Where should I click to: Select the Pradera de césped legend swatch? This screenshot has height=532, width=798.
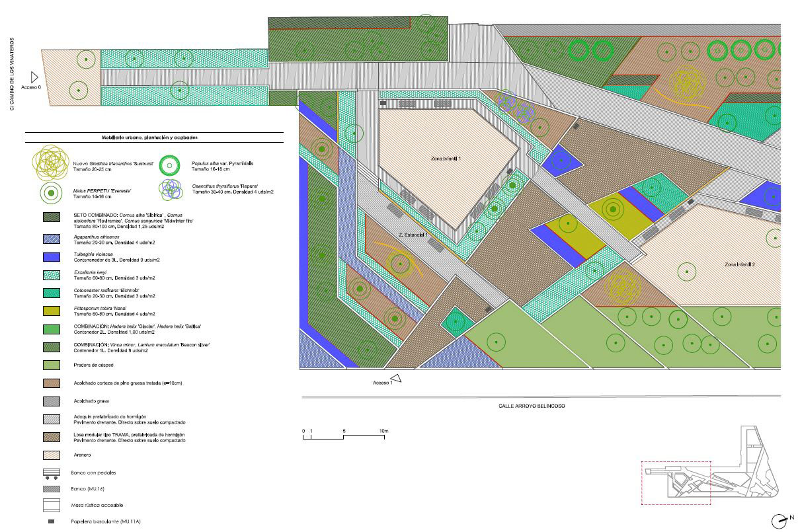coord(52,364)
